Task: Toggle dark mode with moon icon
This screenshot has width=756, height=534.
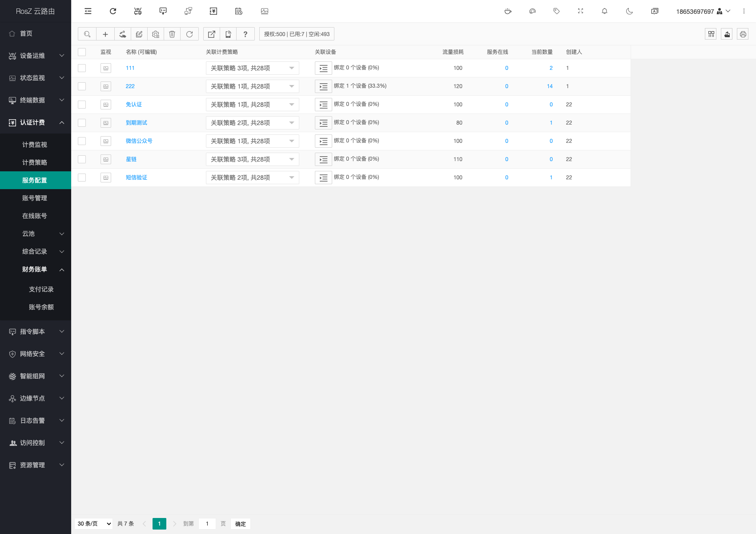Action: click(629, 12)
